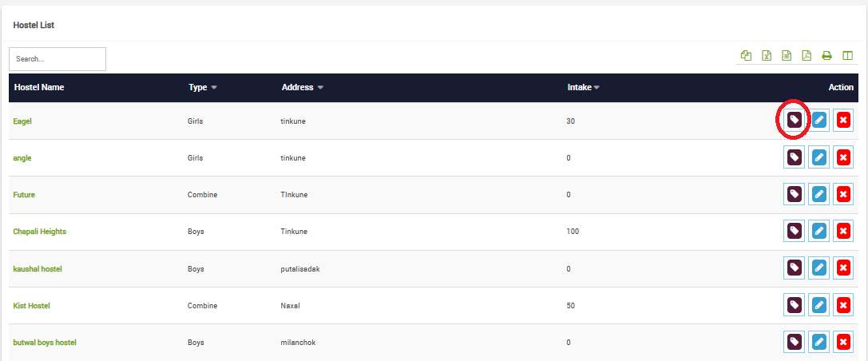The height and width of the screenshot is (361, 868).
Task: Open the Chapali Heights link
Action: (x=40, y=232)
